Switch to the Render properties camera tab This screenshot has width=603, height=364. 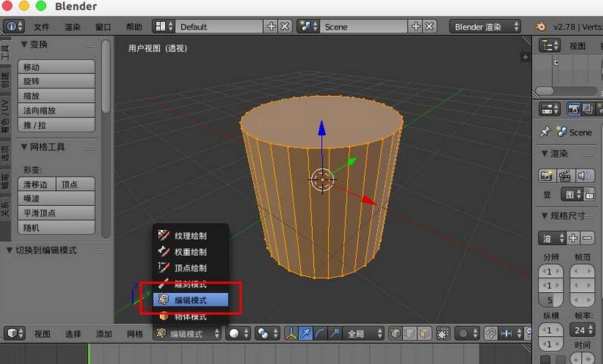coord(573,109)
